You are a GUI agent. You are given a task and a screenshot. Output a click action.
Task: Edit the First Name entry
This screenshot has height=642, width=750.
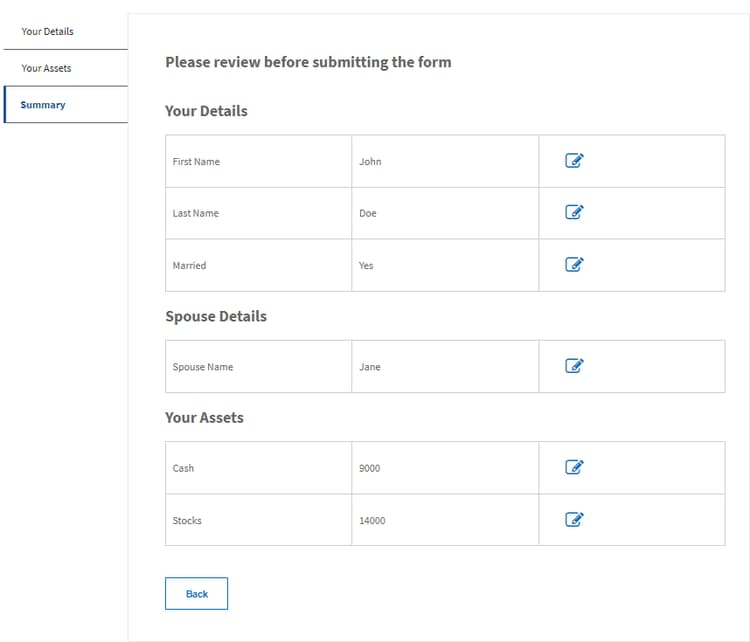574,161
